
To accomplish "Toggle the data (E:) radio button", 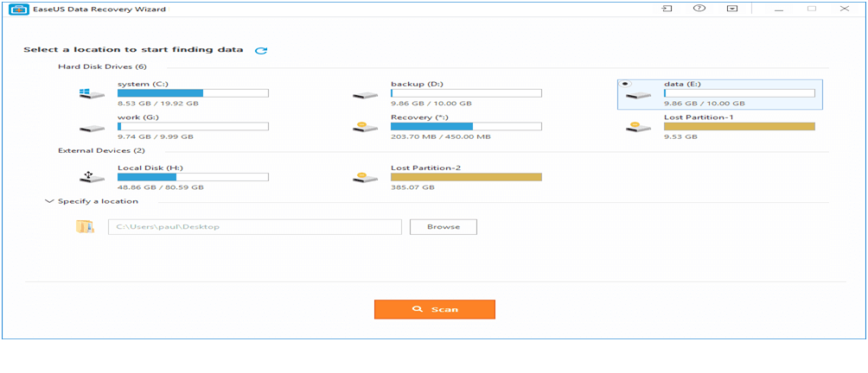I will 625,84.
